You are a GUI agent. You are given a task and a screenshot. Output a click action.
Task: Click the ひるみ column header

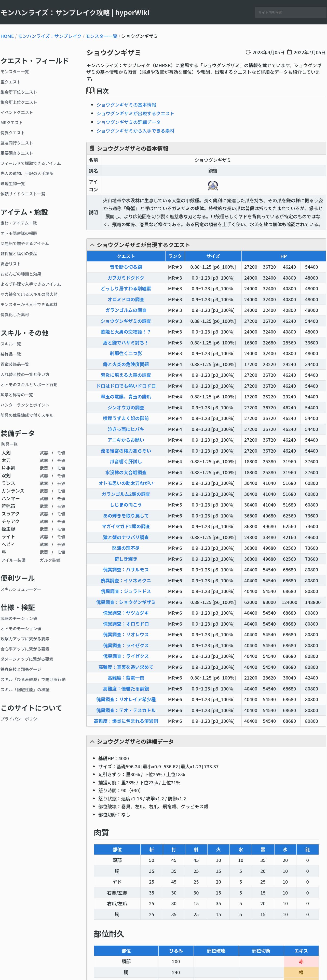pos(176,951)
